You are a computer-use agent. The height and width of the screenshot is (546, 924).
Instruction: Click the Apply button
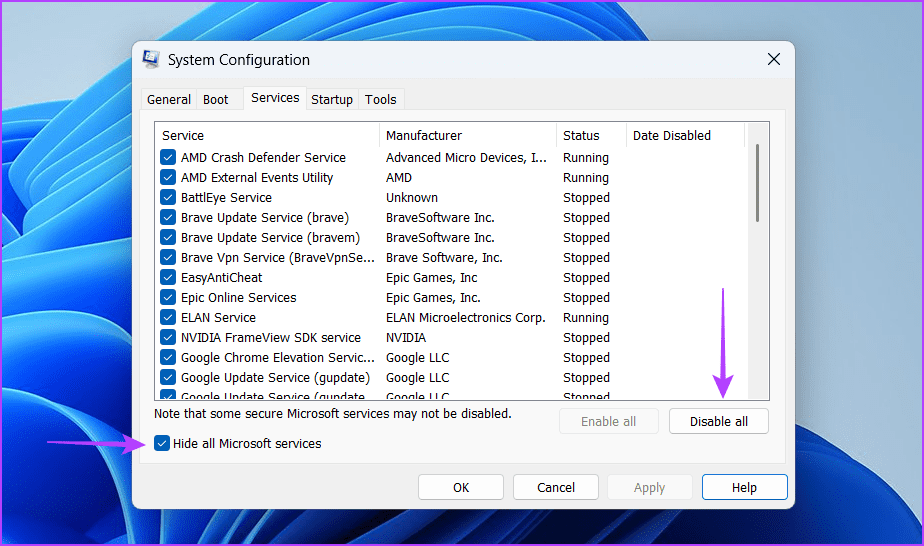649,487
